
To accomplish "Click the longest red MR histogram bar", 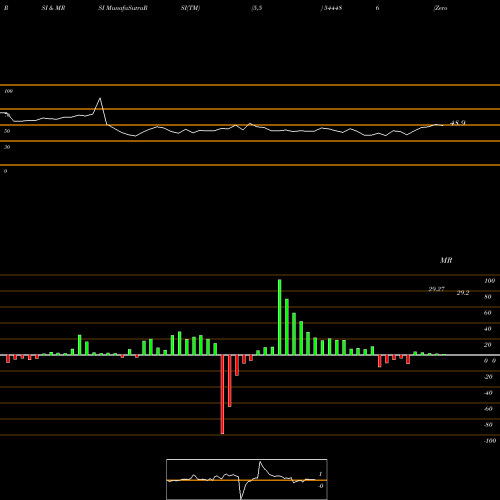I will pos(222,394).
